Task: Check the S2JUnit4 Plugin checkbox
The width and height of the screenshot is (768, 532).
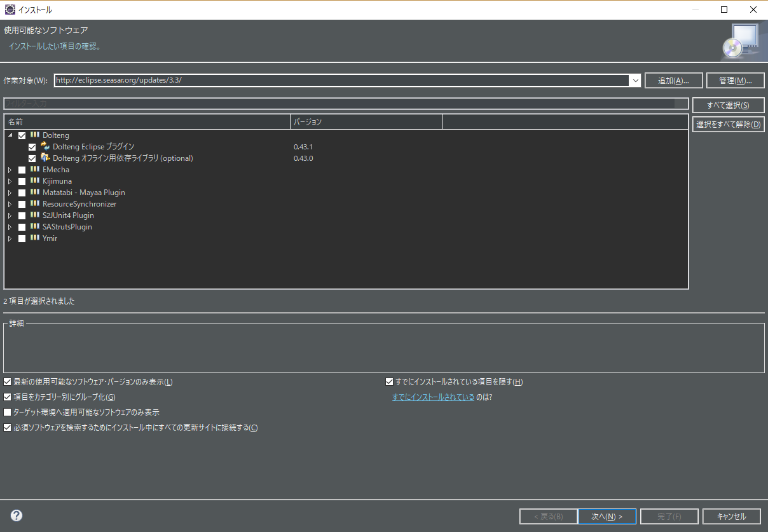Action: pos(22,215)
